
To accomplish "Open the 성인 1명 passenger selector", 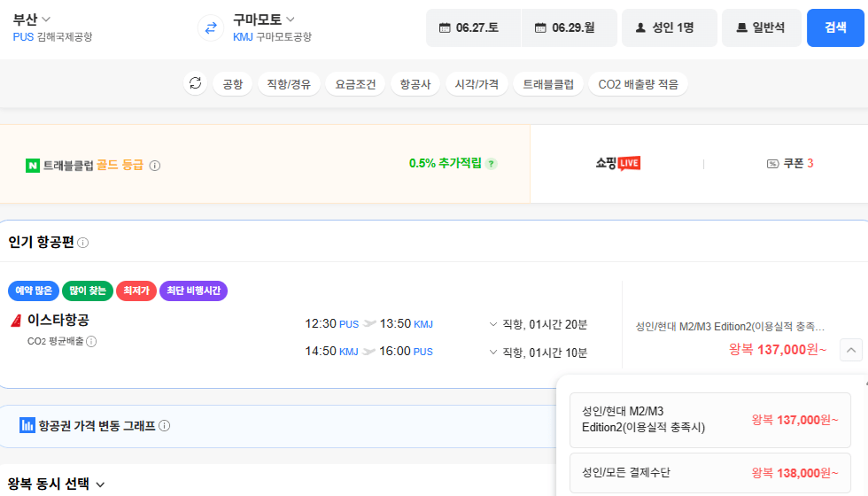I will pos(670,27).
